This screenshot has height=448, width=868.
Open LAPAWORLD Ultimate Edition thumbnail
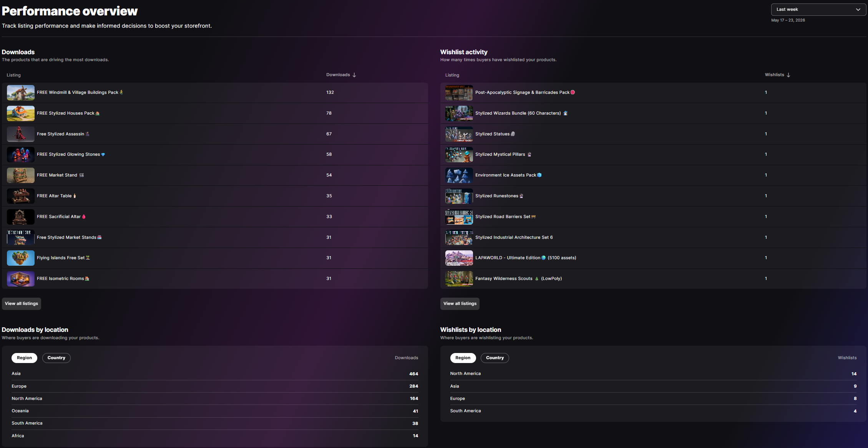point(459,258)
